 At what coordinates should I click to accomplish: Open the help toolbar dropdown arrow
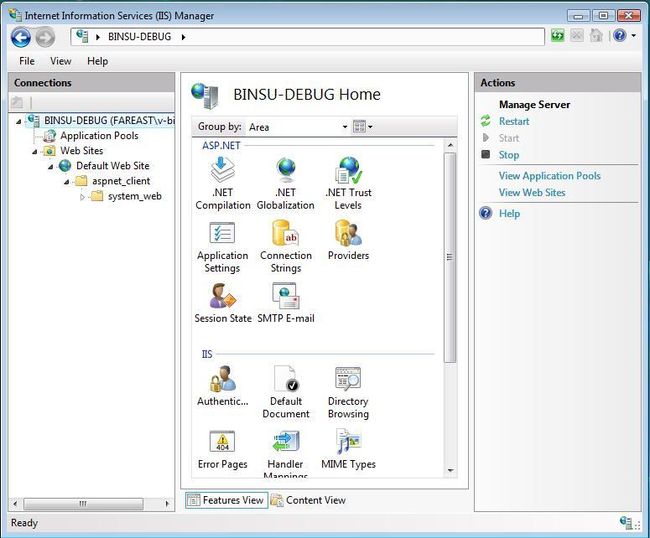633,36
